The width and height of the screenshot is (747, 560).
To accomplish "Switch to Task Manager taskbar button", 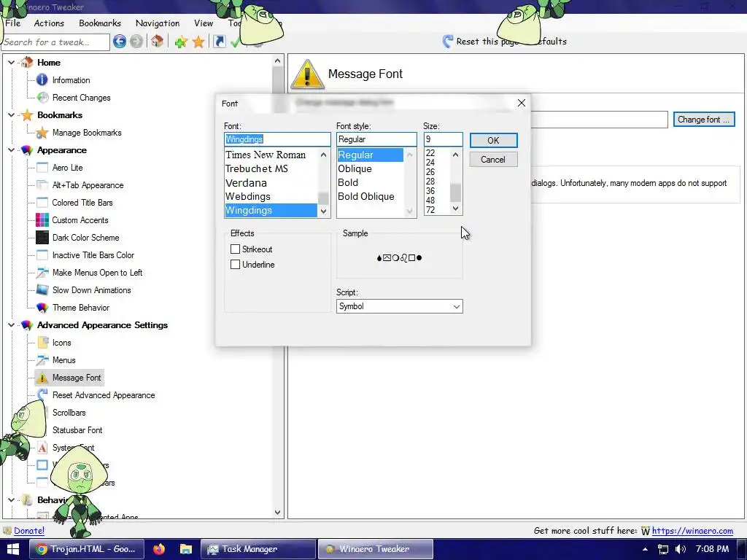I will (x=258, y=549).
